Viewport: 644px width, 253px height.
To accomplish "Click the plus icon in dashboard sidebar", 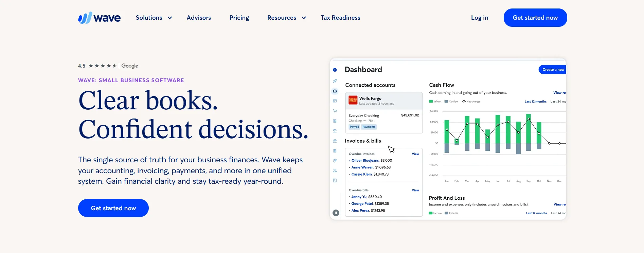I will 335,70.
